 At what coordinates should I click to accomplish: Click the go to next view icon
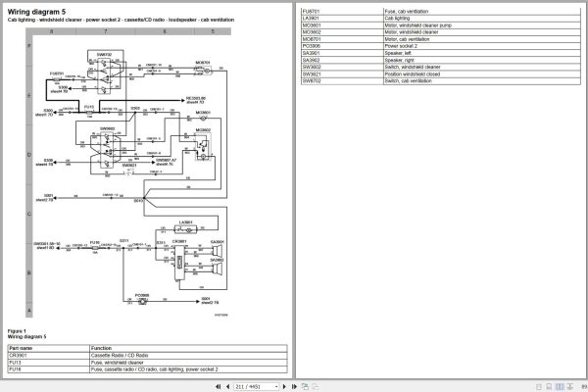[x=315, y=386]
